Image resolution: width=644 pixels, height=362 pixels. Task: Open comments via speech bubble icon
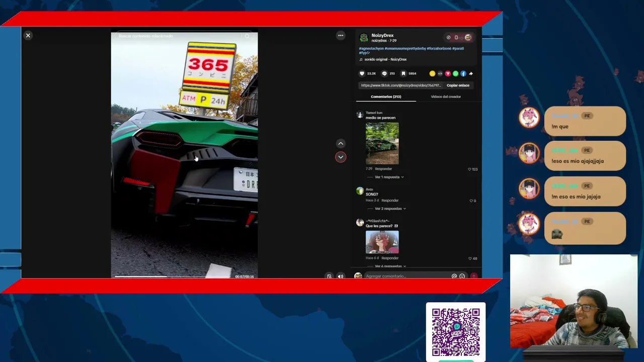384,73
